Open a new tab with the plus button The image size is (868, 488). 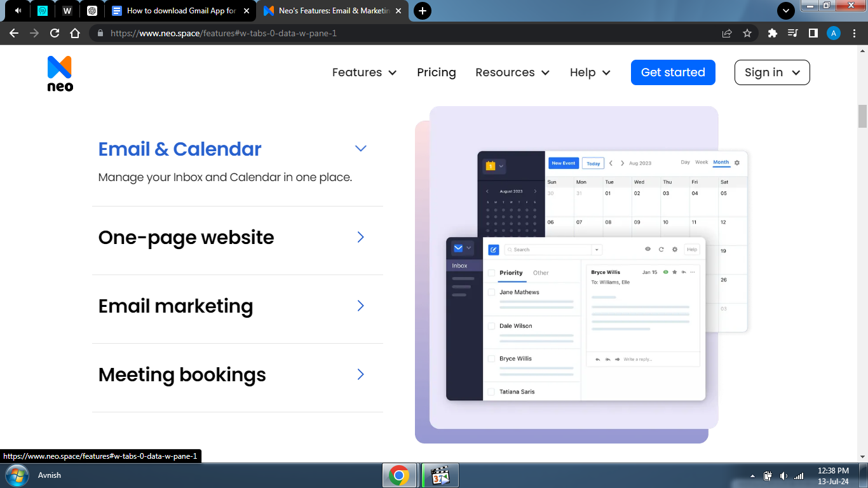[422, 11]
